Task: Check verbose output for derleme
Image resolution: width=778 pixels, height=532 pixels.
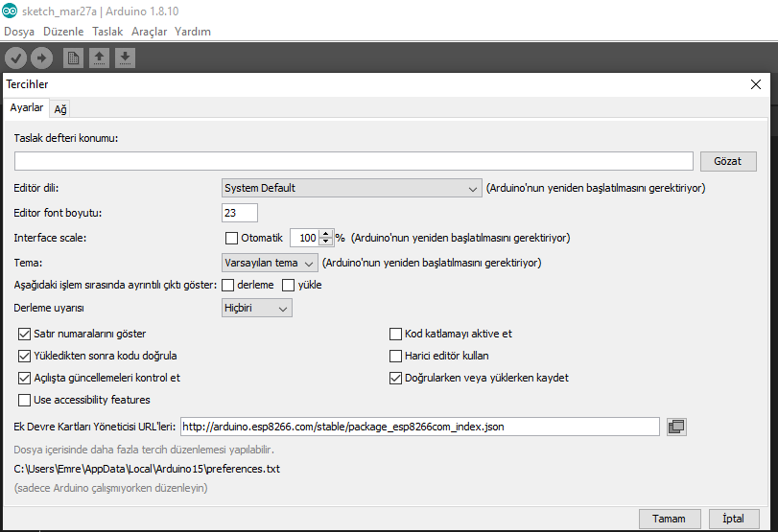Action: pyautogui.click(x=227, y=285)
